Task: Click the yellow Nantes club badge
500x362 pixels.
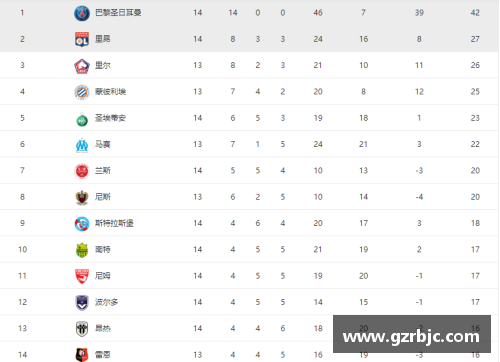Action: (x=82, y=250)
